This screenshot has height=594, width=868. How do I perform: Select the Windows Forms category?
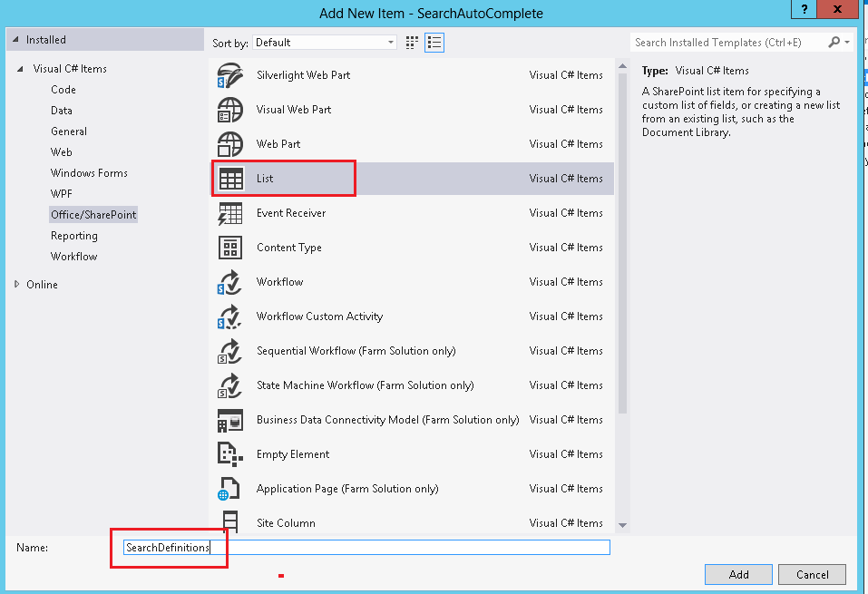coord(89,173)
